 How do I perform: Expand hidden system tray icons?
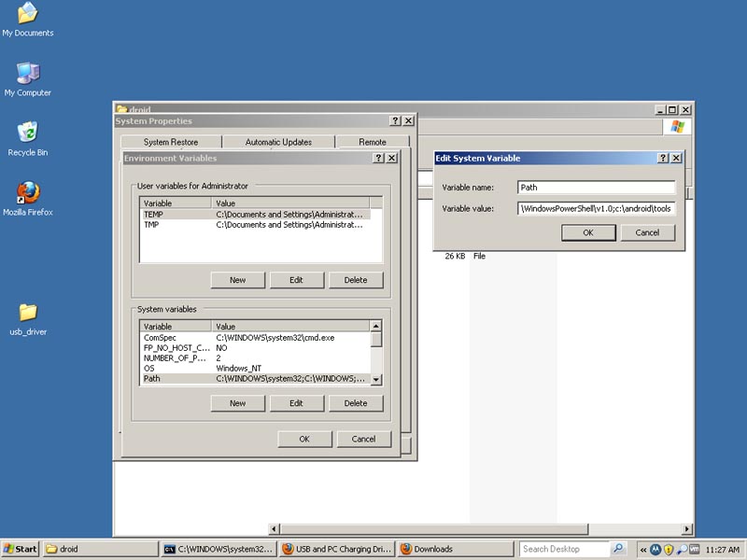[643, 549]
